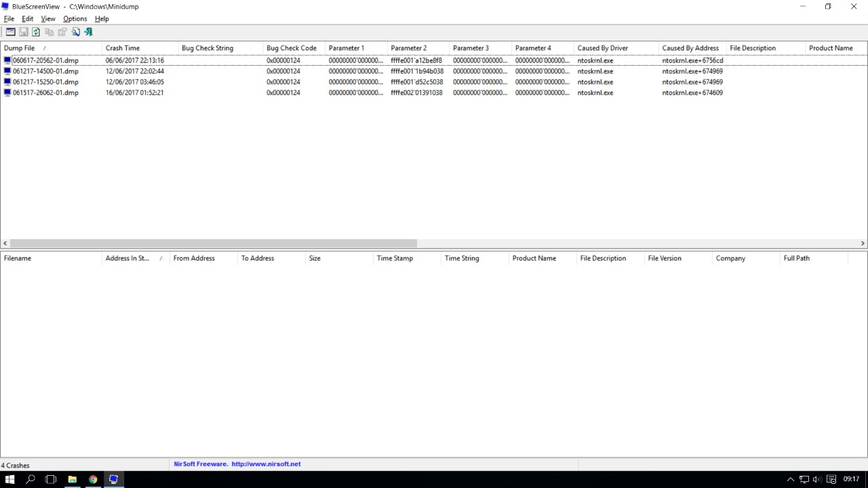This screenshot has height=488, width=868.
Task: Click the Parameter 1 column header
Action: point(356,48)
